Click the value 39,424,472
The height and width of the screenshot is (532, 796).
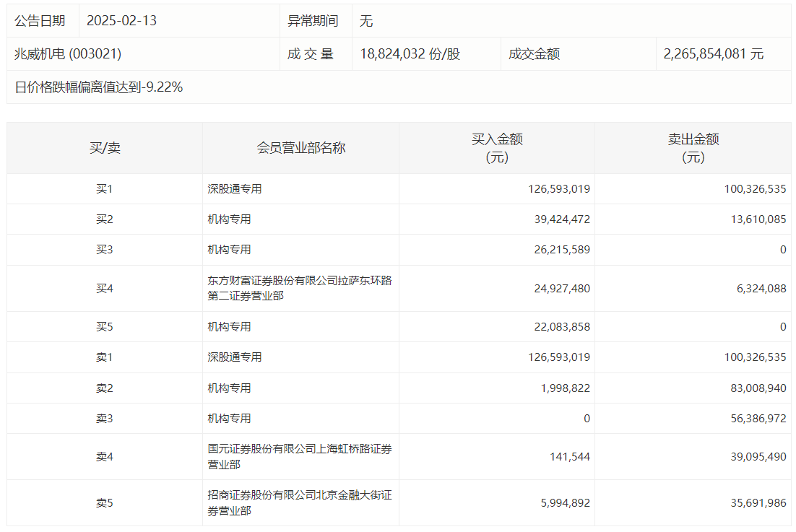562,219
